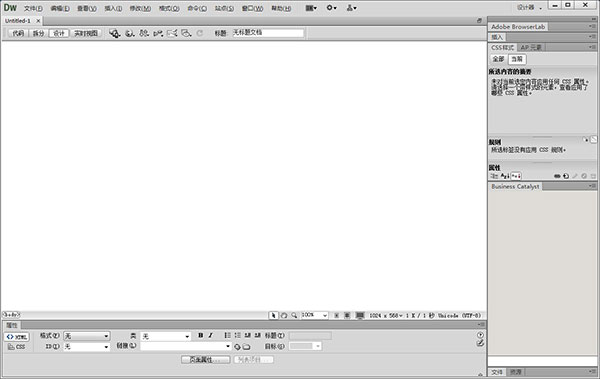
Task: Open the 类 class dropdown
Action: point(165,336)
